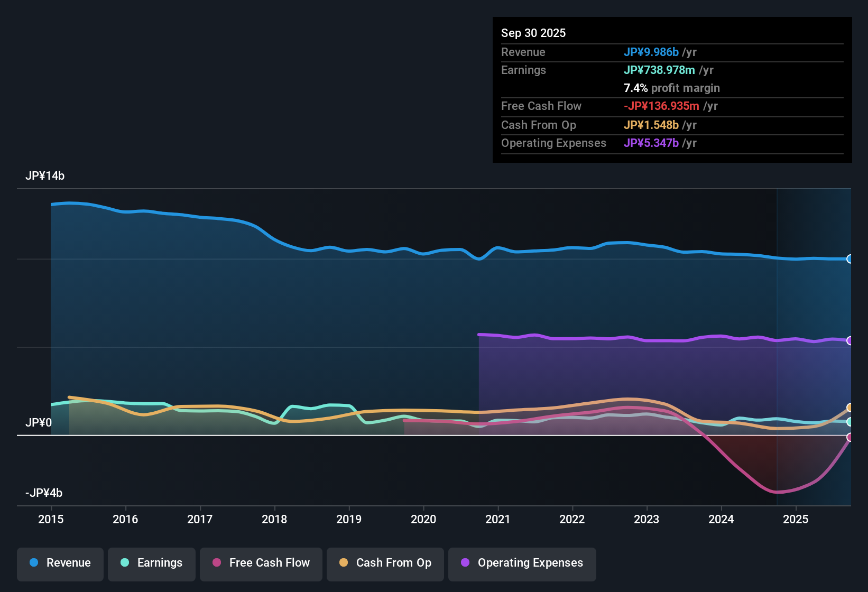
Task: Toggle the Revenue series visibility
Action: click(x=60, y=564)
